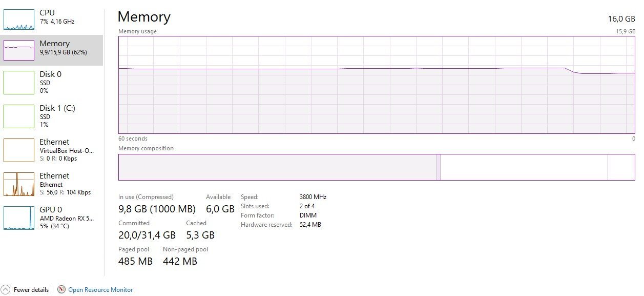Click the in-use segment of Memory composition
Viewport: 644px width, 296px height.
point(277,167)
